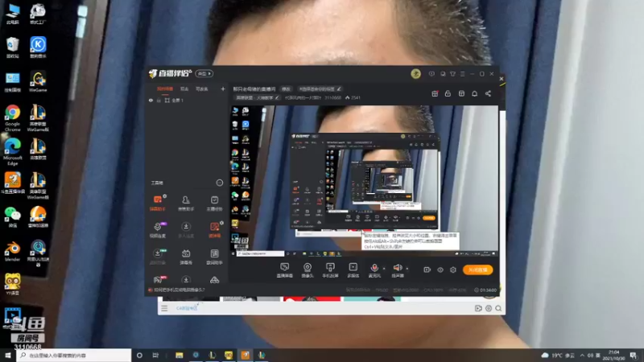Open the 多人连麦 download tool
644x362 pixels.
pos(186,229)
